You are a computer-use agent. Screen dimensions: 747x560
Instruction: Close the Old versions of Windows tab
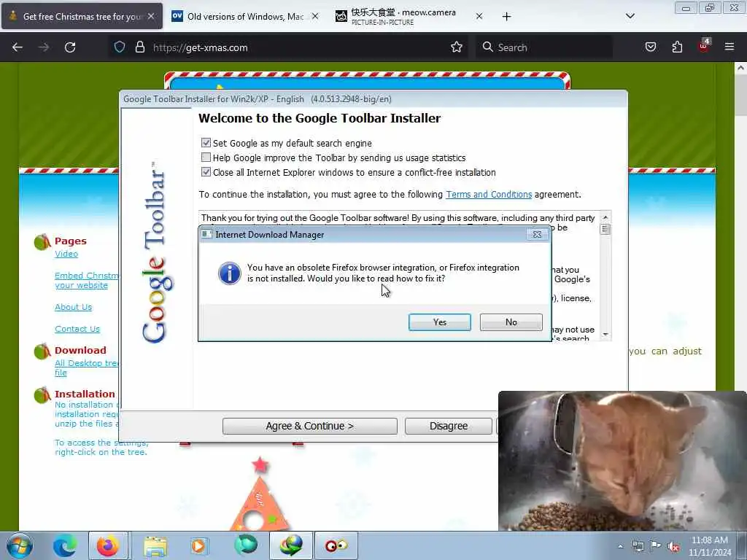[x=315, y=16]
